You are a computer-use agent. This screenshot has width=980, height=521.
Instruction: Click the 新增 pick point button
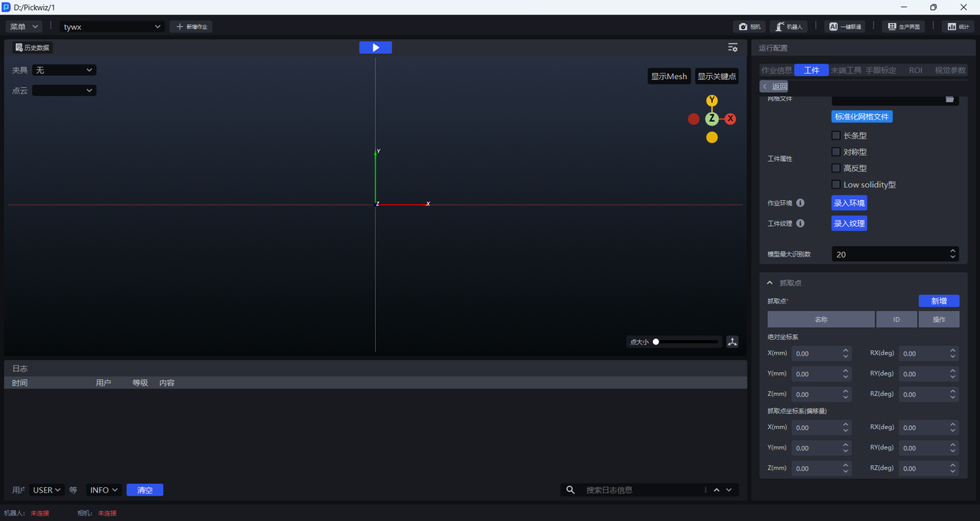tap(939, 301)
